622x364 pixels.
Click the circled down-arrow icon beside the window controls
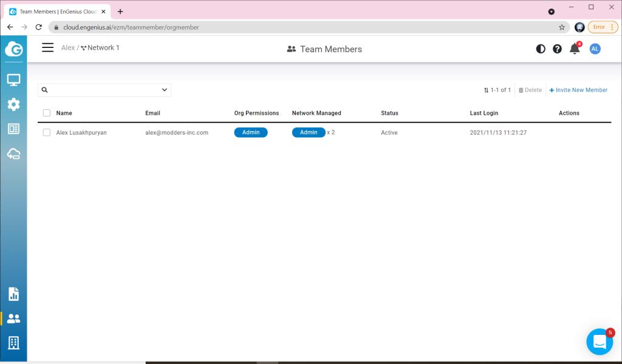point(552,12)
